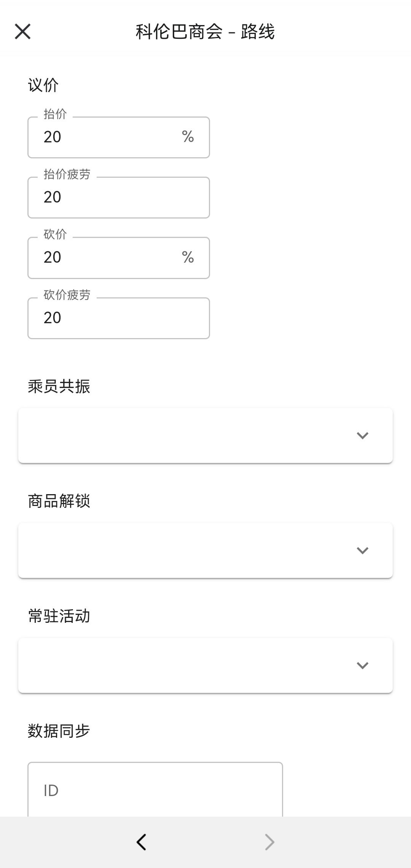Image resolution: width=411 pixels, height=868 pixels.
Task: Select the 砍价疲劳 input box
Action: pyautogui.click(x=118, y=318)
